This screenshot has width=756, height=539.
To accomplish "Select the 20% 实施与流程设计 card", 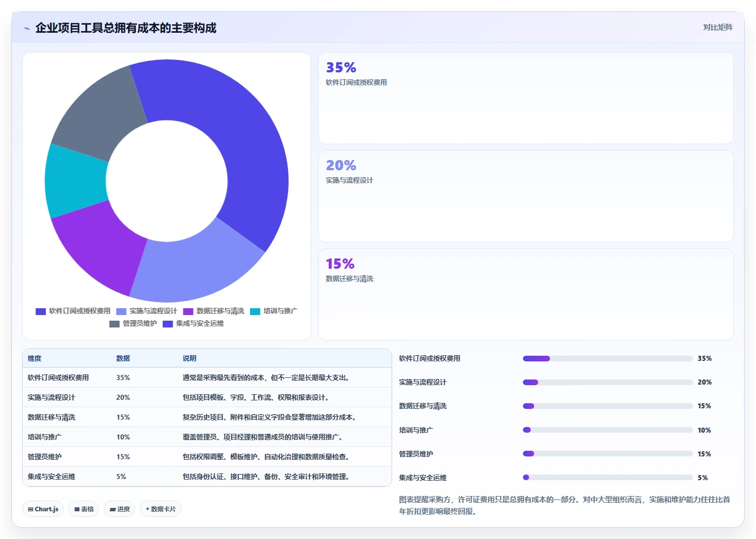I will pos(526,196).
